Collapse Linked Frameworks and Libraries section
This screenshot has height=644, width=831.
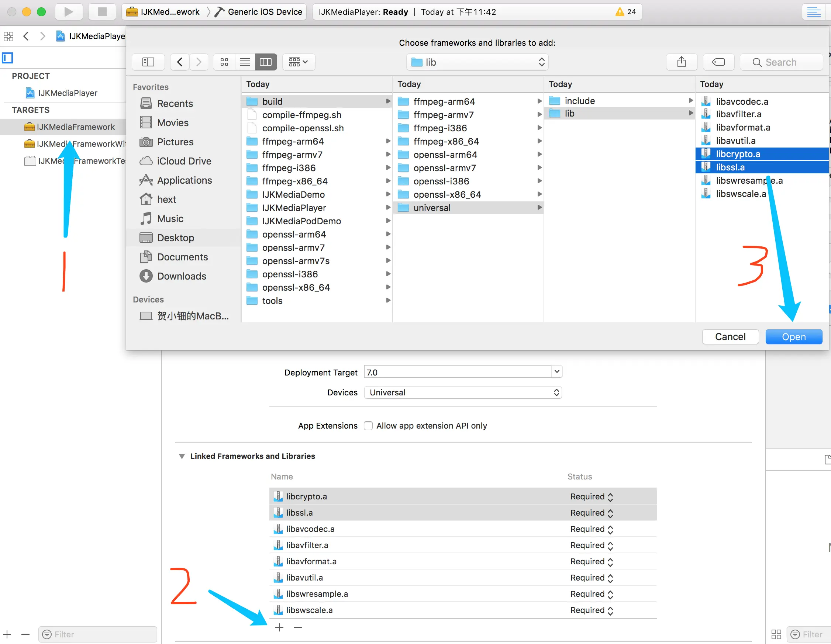182,456
